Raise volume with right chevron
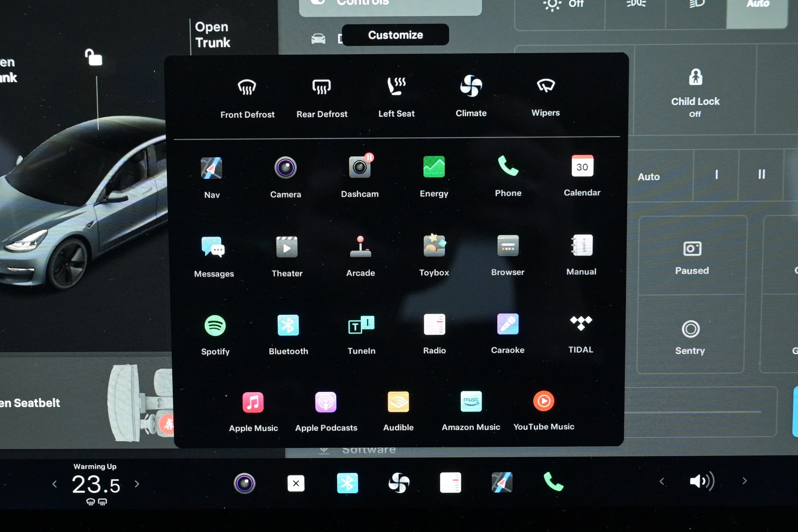Screen dimensions: 798x532 tap(744, 481)
